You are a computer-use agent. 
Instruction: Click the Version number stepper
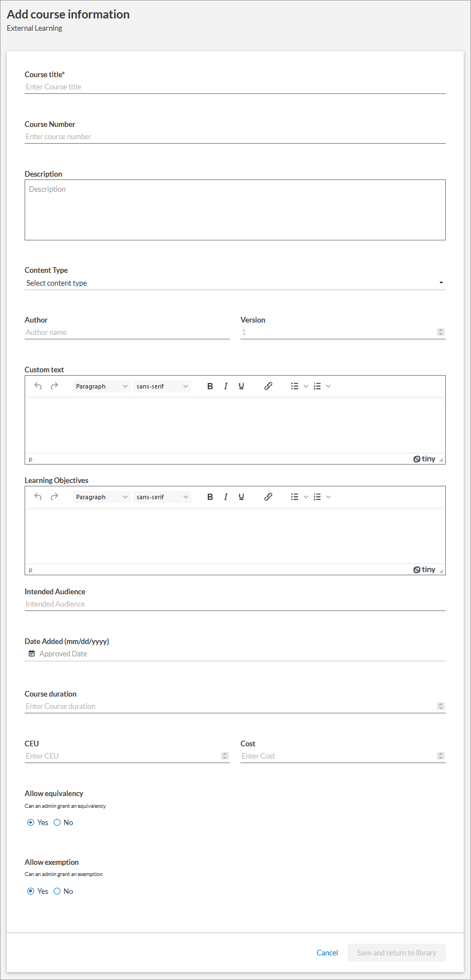pyautogui.click(x=441, y=332)
